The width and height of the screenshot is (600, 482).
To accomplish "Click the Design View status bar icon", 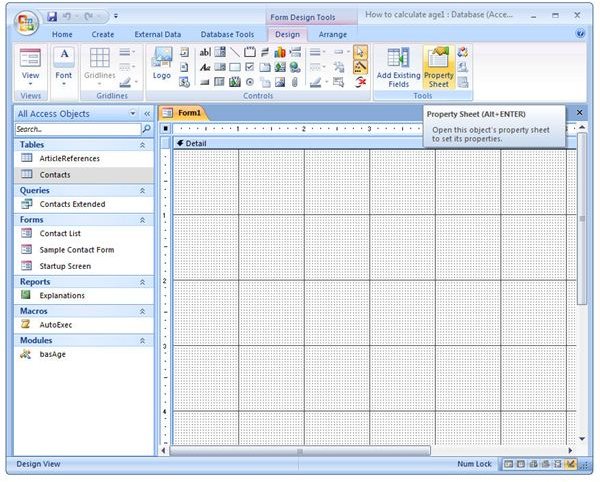I will (571, 464).
